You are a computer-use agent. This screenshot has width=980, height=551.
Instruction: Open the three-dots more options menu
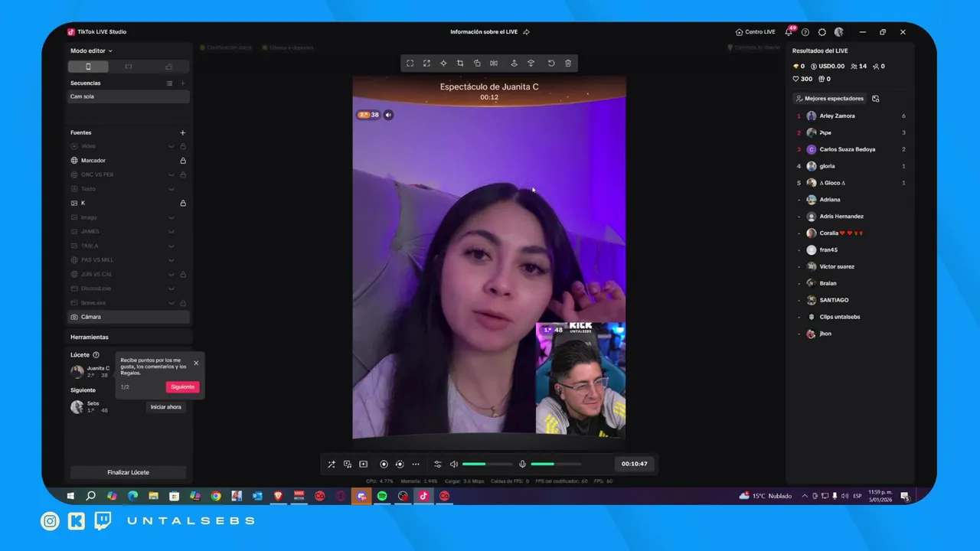(x=416, y=464)
